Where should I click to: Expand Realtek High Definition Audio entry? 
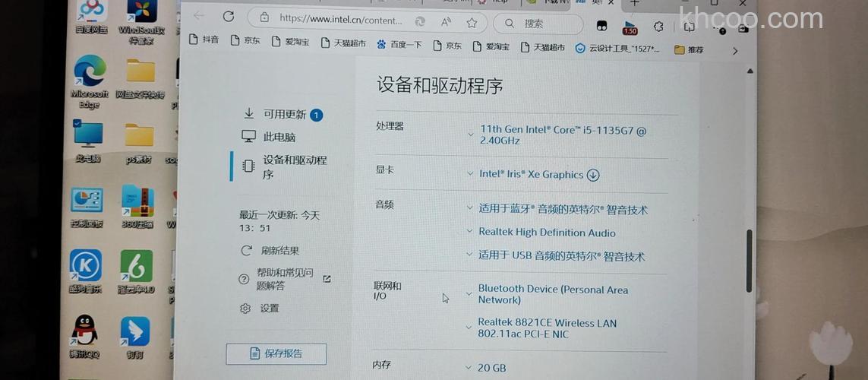(x=469, y=232)
